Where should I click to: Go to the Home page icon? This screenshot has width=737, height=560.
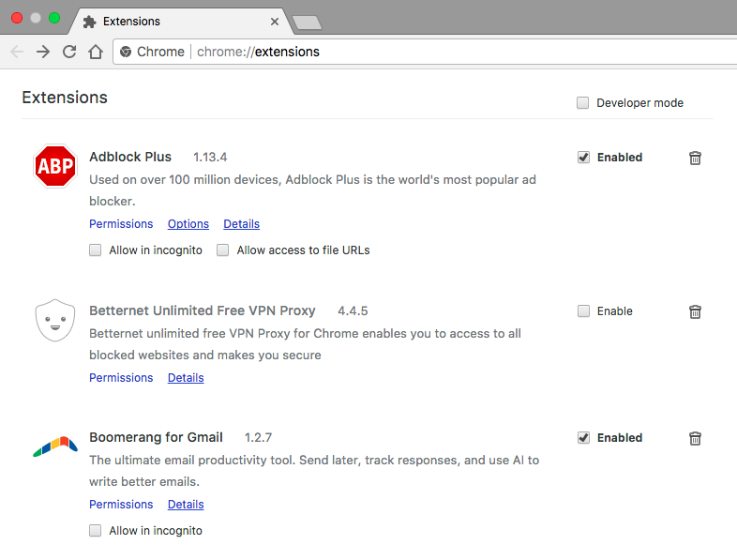(96, 52)
